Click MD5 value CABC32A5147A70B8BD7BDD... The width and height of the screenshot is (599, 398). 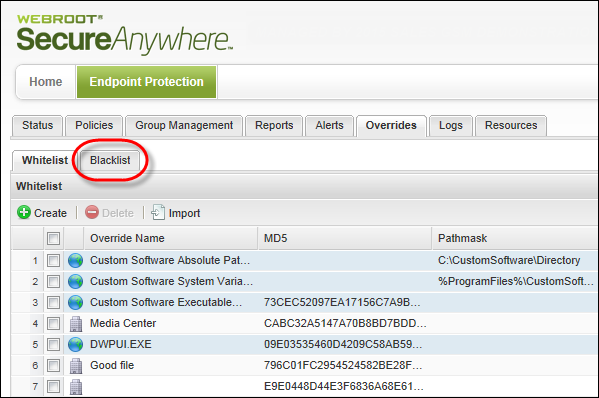click(345, 324)
